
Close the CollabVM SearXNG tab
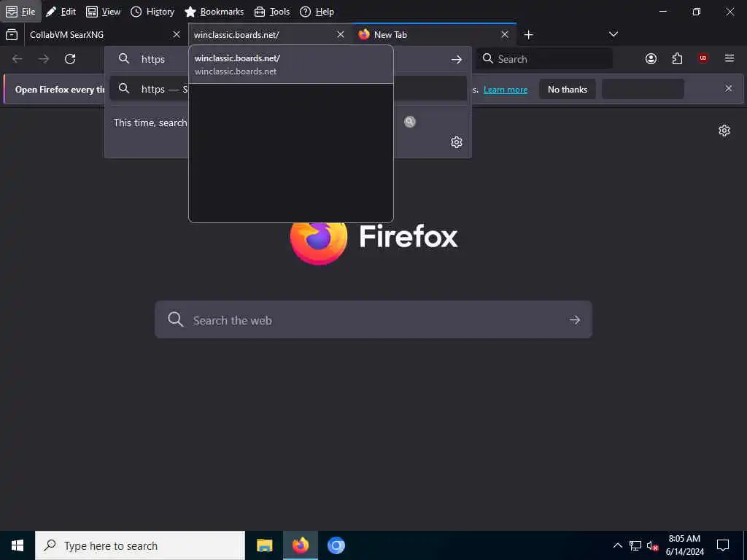177,34
